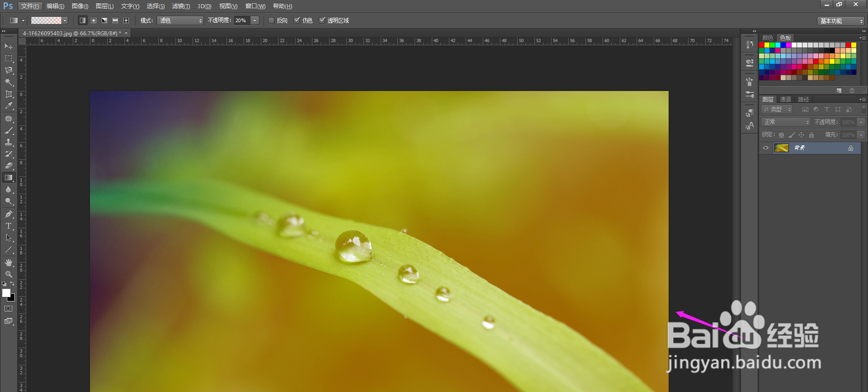This screenshot has width=868, height=392.
Task: Select the Crop tool
Action: click(9, 94)
